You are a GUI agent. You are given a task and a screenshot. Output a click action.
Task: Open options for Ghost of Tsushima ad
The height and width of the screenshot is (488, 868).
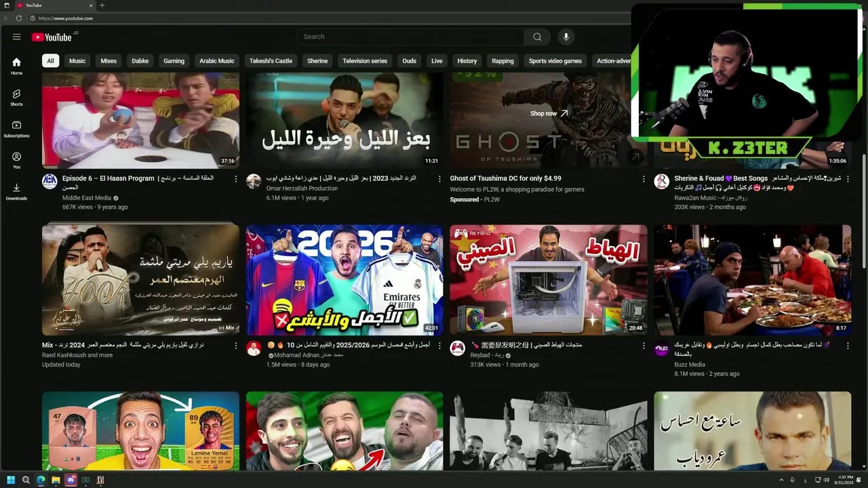(644, 179)
